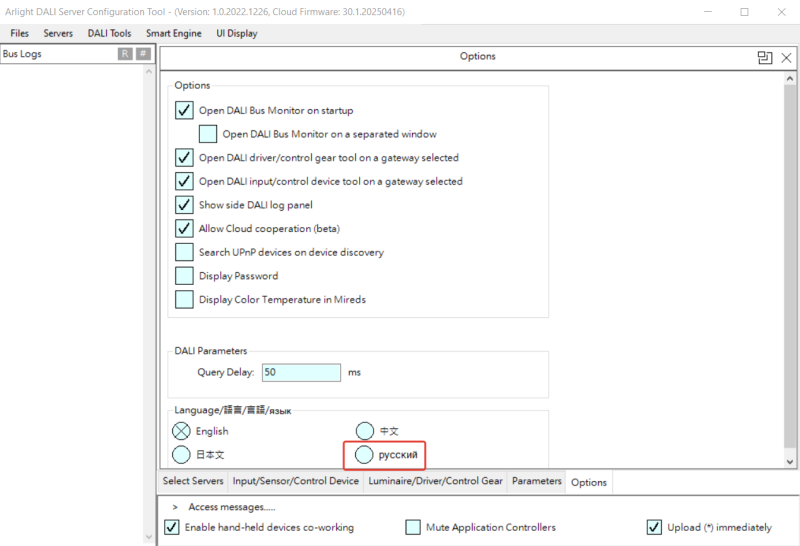Open the DALI Tools menu
The height and width of the screenshot is (546, 800).
(x=109, y=33)
